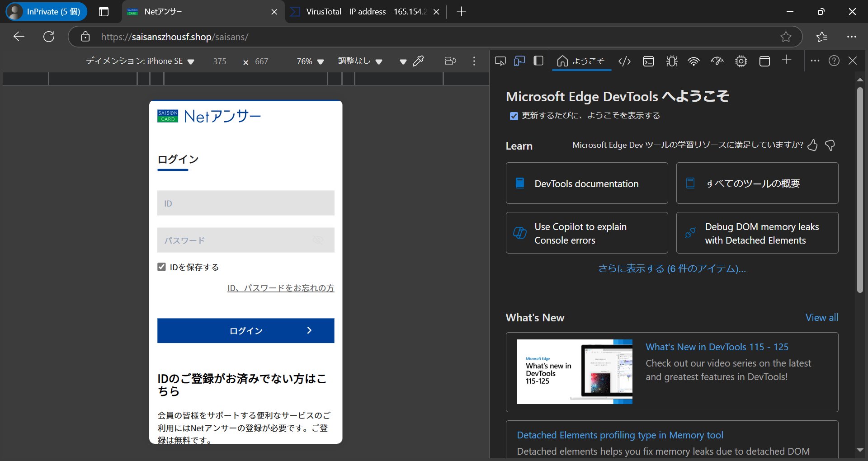Open the Sources bug icon
This screenshot has width=868, height=461.
(672, 61)
